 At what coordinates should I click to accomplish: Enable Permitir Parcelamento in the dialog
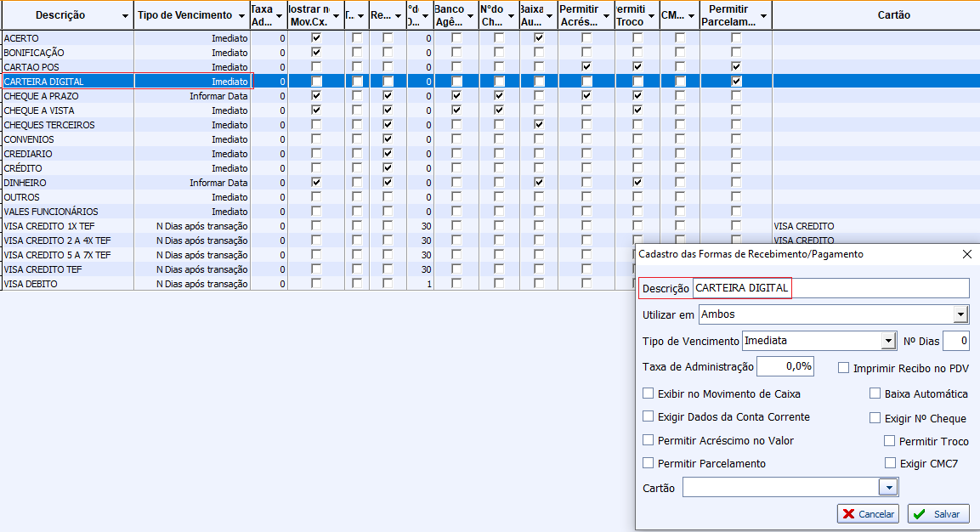[x=649, y=464]
